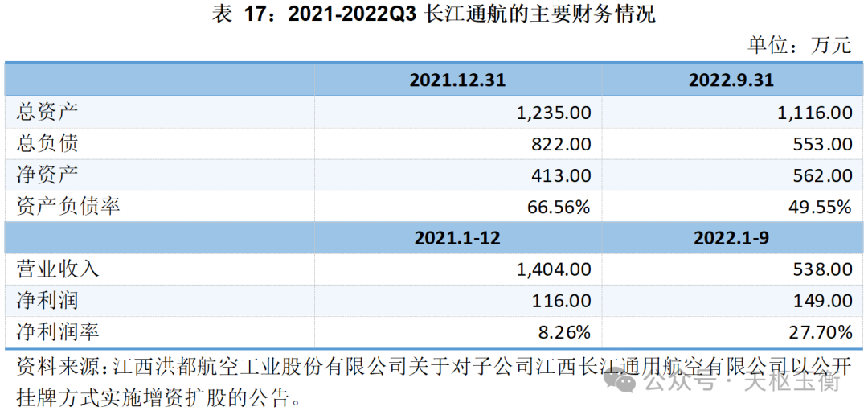The width and height of the screenshot is (868, 415).
Task: Click the revenue value 1,404.00
Action: (x=554, y=269)
